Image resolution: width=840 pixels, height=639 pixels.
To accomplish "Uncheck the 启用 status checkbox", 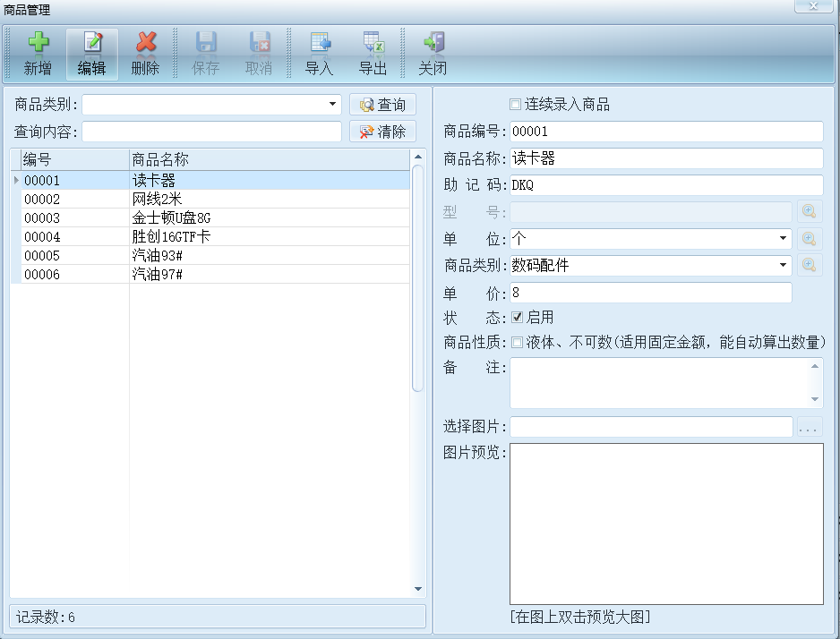I will click(x=517, y=317).
